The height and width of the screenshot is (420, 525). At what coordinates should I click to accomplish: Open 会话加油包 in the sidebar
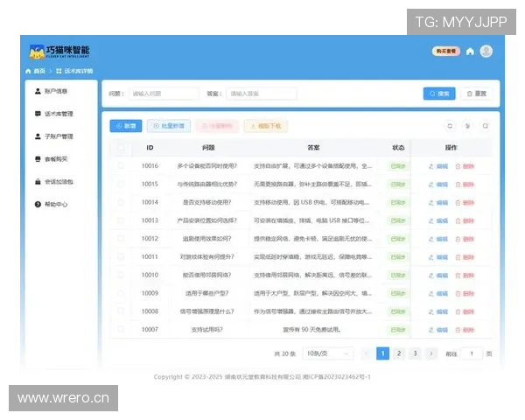[54, 181]
